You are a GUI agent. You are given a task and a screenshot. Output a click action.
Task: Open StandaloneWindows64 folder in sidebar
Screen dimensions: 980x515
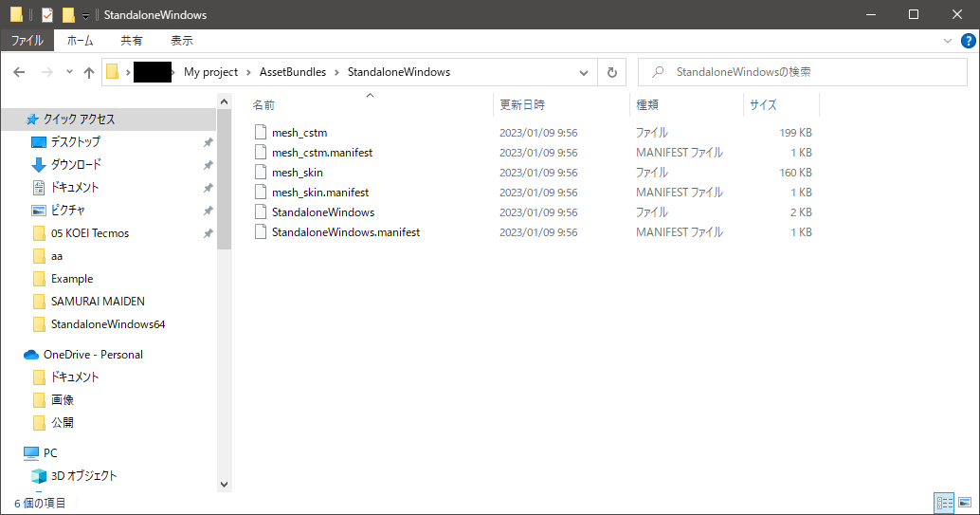point(108,324)
